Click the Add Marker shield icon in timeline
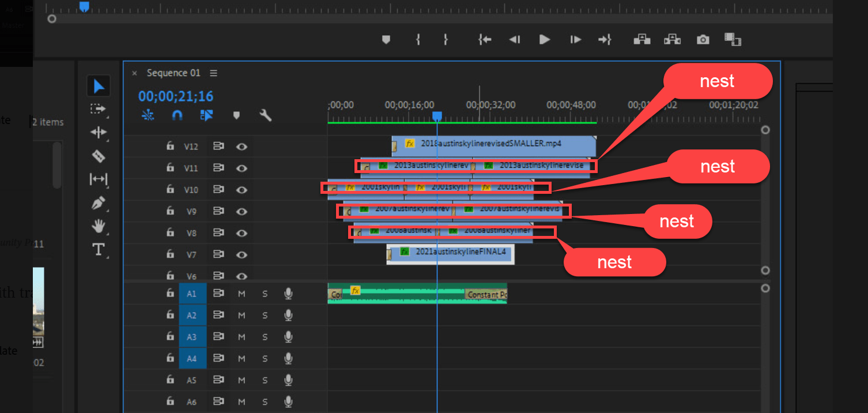Viewport: 868px width, 413px height. pyautogui.click(x=236, y=115)
